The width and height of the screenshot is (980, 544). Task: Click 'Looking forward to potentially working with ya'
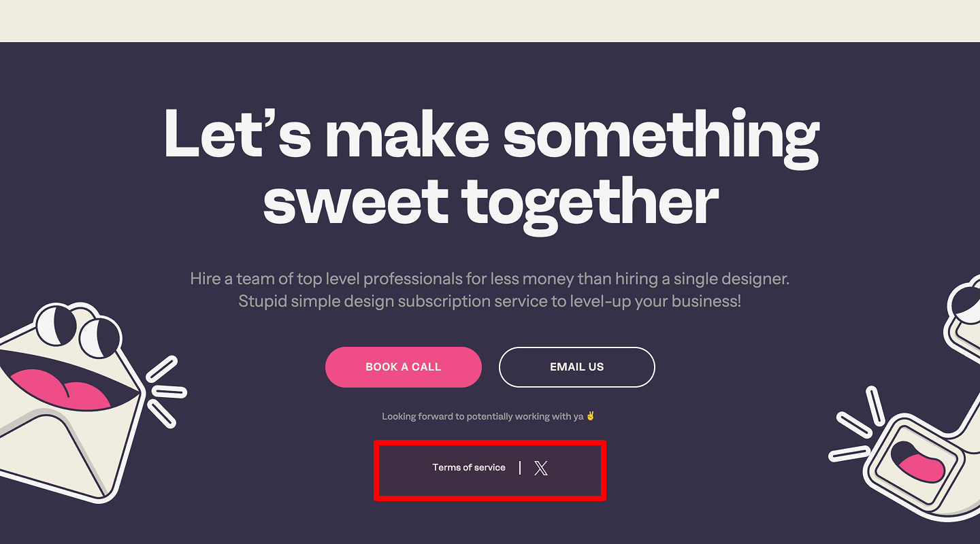pos(483,415)
